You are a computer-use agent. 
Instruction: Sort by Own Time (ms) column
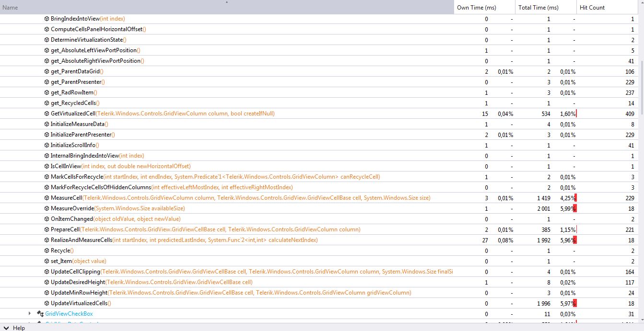pos(484,7)
